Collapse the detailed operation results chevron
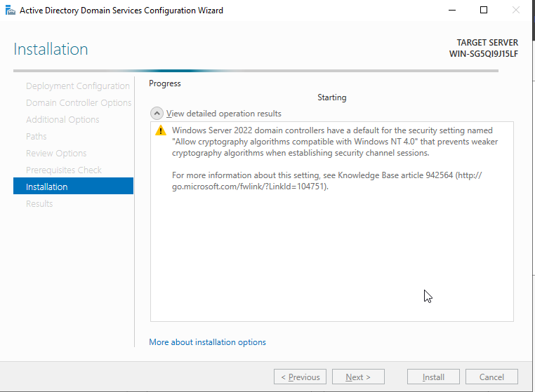This screenshot has height=392, width=535. (157, 114)
